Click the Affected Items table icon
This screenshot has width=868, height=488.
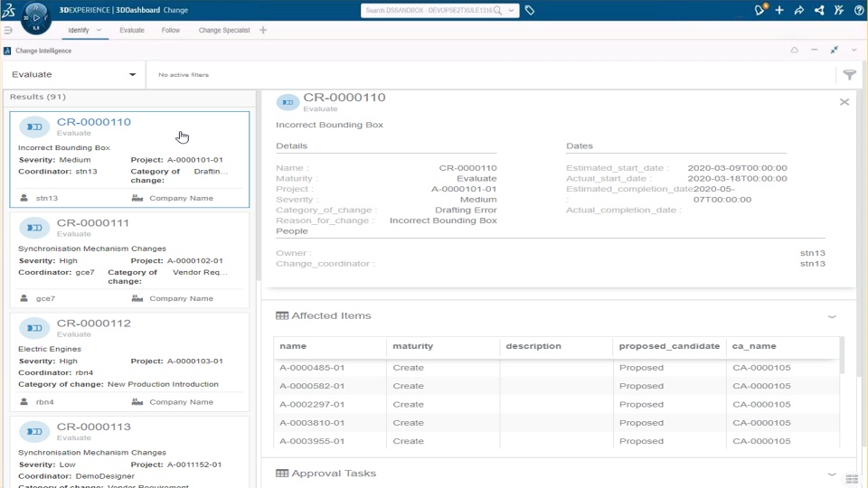pos(282,316)
